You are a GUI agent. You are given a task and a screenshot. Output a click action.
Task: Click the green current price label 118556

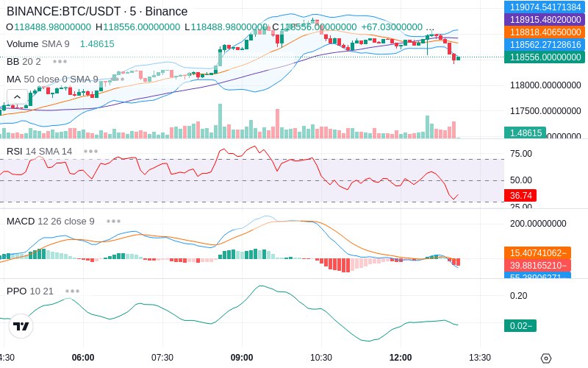545,57
